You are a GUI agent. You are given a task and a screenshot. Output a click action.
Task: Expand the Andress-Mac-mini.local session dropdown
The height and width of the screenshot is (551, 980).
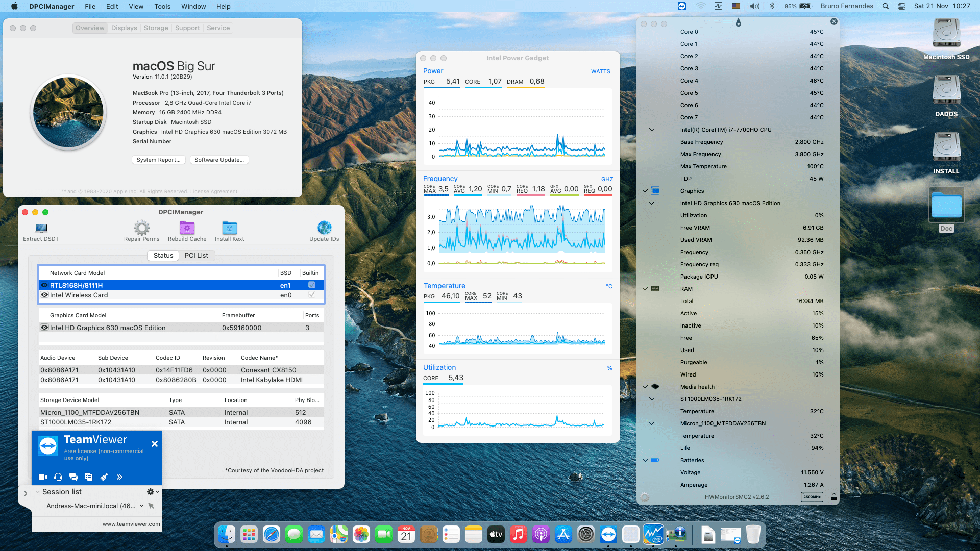[x=141, y=506]
